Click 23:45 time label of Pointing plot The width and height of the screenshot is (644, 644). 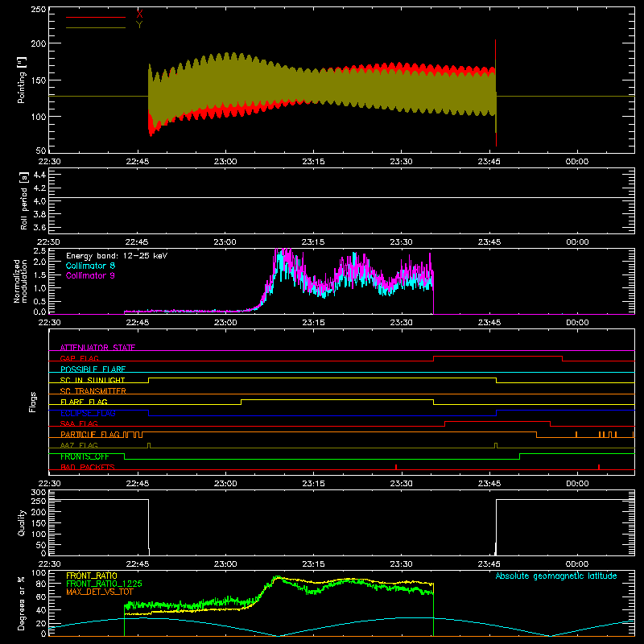[x=489, y=162]
